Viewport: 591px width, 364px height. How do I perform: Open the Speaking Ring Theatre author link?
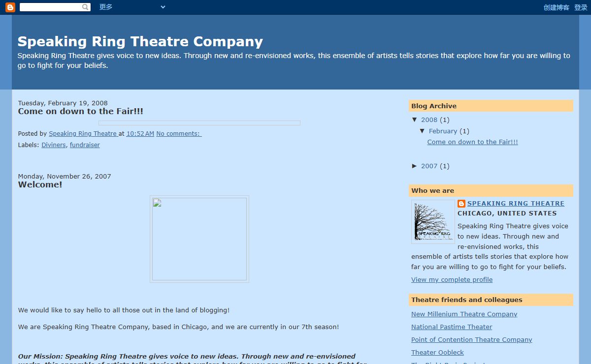tap(83, 133)
